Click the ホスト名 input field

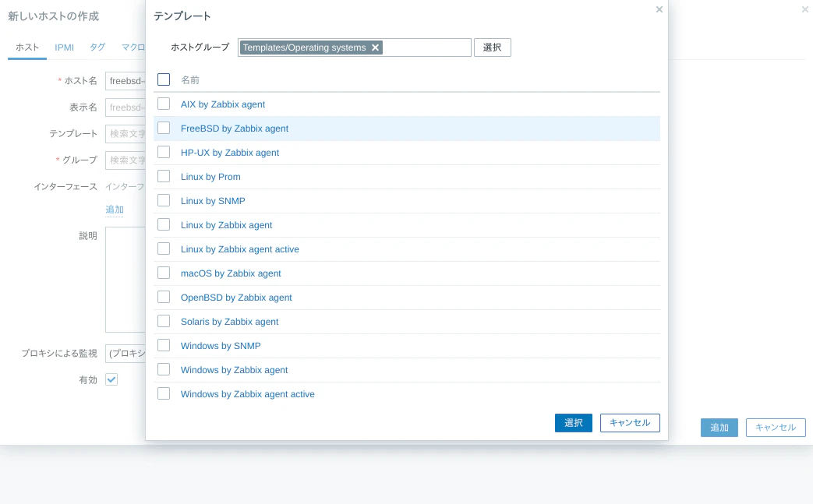125,81
